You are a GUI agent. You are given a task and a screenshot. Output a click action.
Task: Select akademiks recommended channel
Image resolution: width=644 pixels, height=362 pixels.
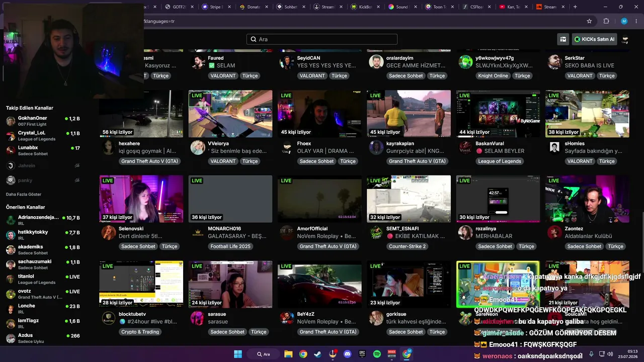click(43, 250)
